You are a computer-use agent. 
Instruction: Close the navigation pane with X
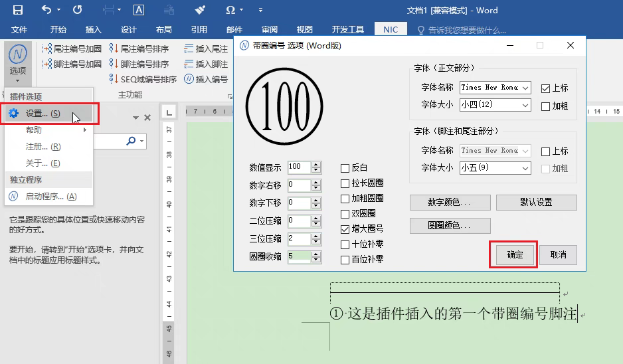point(147,118)
